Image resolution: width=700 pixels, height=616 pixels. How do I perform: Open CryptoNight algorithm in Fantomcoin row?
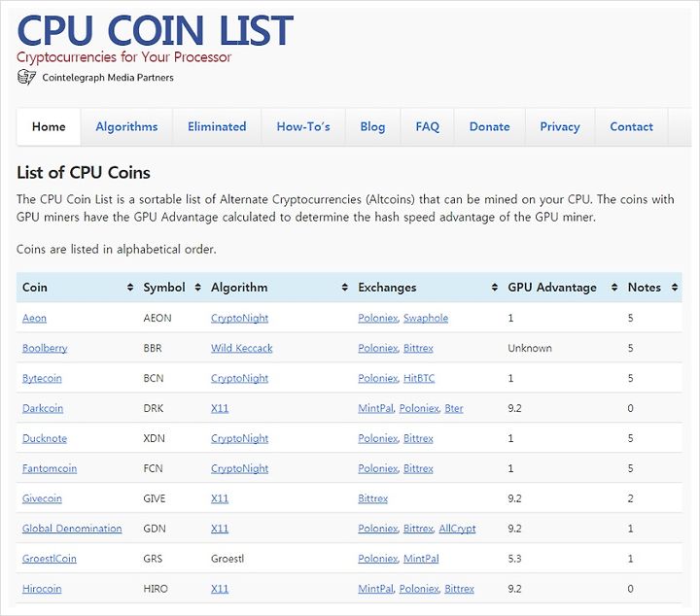pyautogui.click(x=240, y=469)
